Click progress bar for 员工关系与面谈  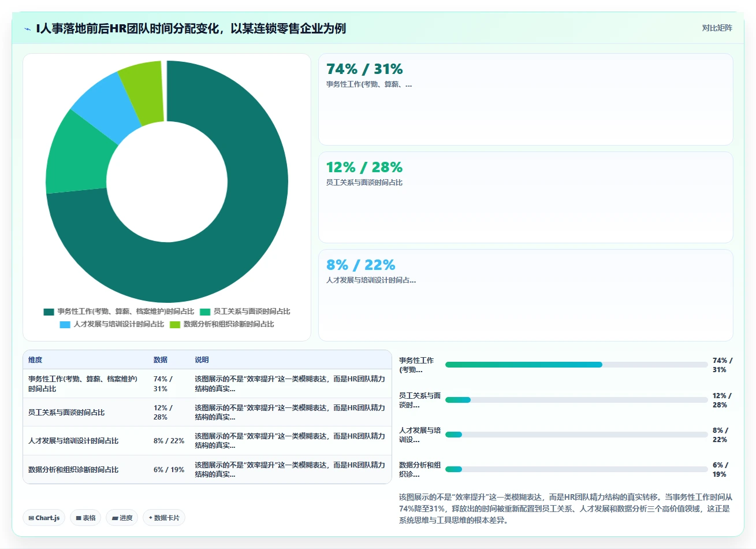point(576,400)
